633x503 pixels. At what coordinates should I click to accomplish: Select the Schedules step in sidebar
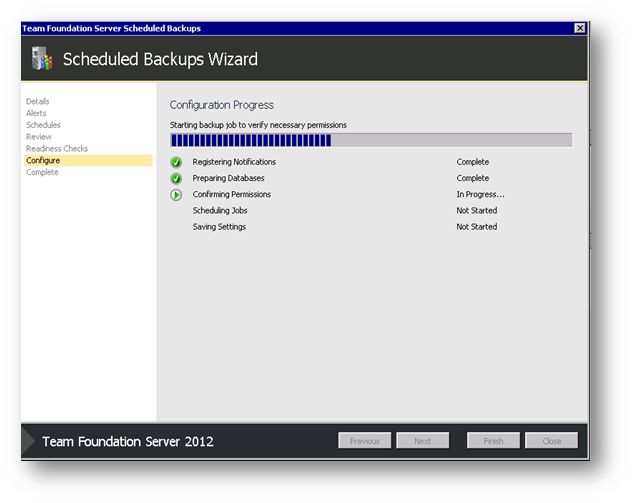tap(43, 125)
